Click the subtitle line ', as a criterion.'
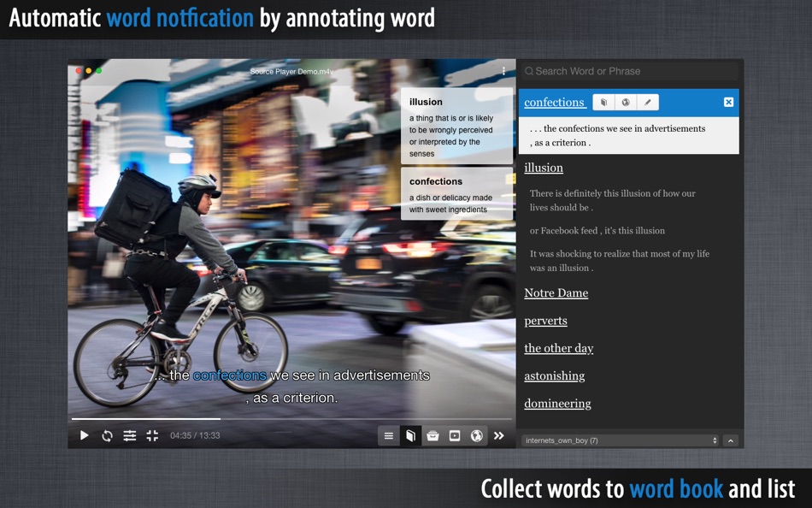812x508 pixels. click(291, 399)
